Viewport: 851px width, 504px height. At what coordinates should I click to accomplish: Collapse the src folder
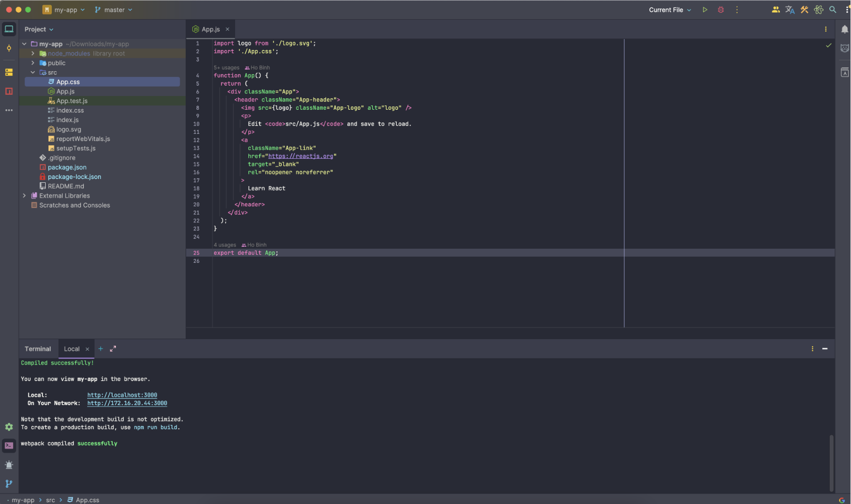click(33, 73)
